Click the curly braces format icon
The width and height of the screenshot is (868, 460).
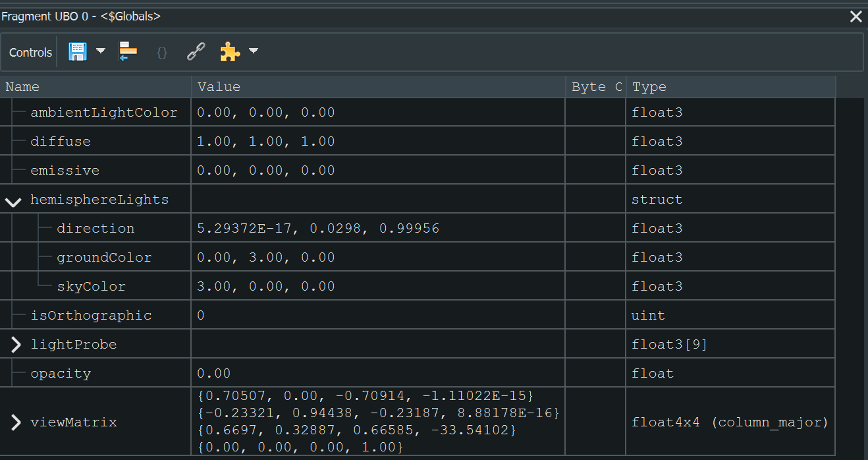tap(161, 51)
